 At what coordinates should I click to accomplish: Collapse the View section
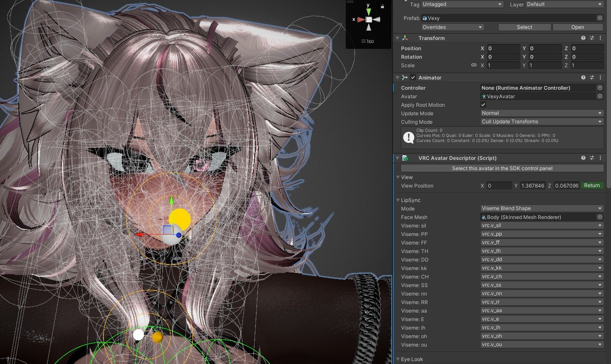pyautogui.click(x=398, y=177)
